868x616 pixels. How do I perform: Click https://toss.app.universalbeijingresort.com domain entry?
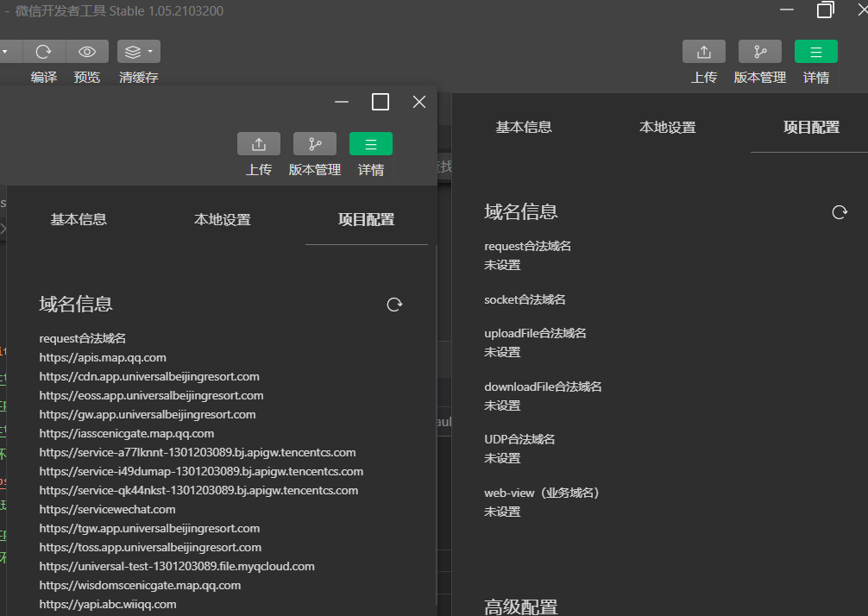point(150,547)
